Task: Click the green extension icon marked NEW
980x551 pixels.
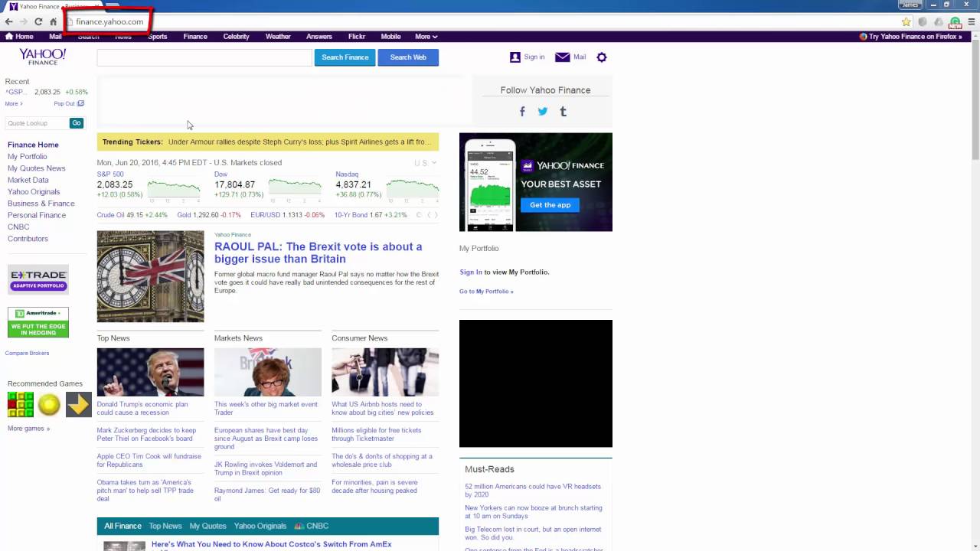Action: 955,23
